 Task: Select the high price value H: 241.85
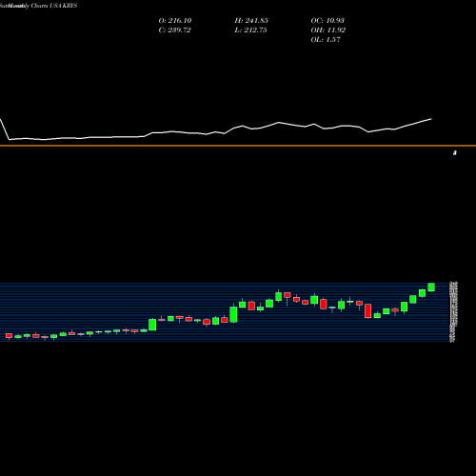point(251,21)
